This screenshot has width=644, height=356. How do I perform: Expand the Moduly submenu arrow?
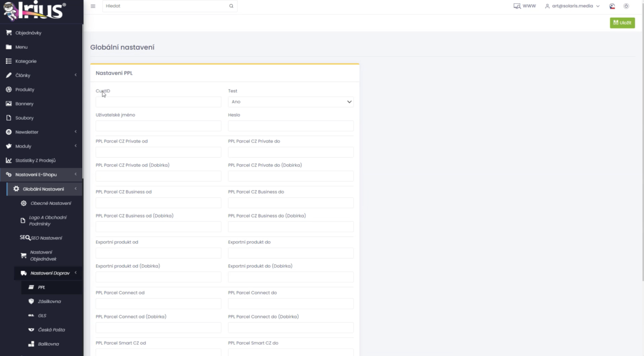coord(76,146)
